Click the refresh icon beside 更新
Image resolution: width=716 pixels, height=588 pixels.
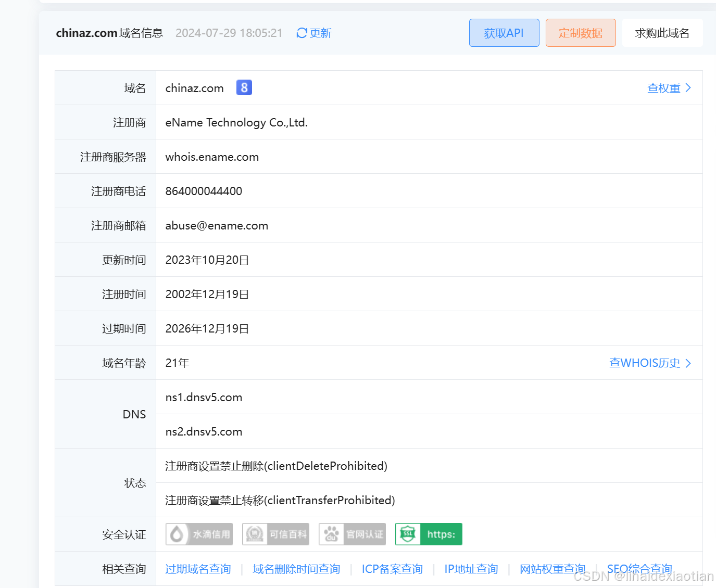[x=302, y=33]
